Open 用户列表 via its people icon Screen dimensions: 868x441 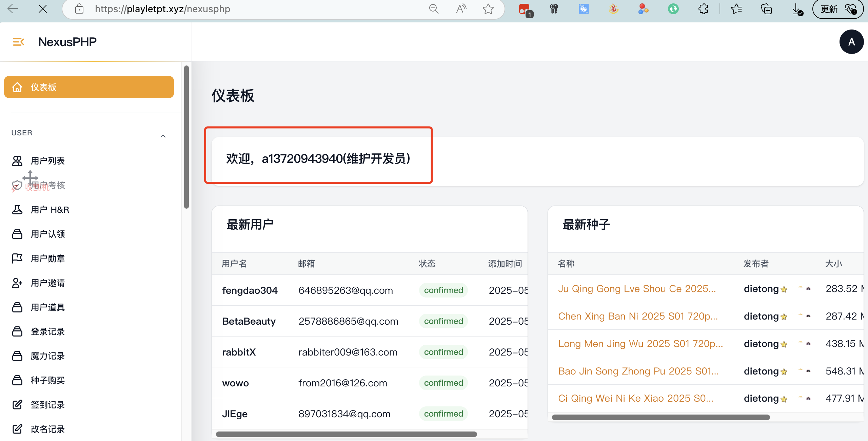[x=17, y=161]
